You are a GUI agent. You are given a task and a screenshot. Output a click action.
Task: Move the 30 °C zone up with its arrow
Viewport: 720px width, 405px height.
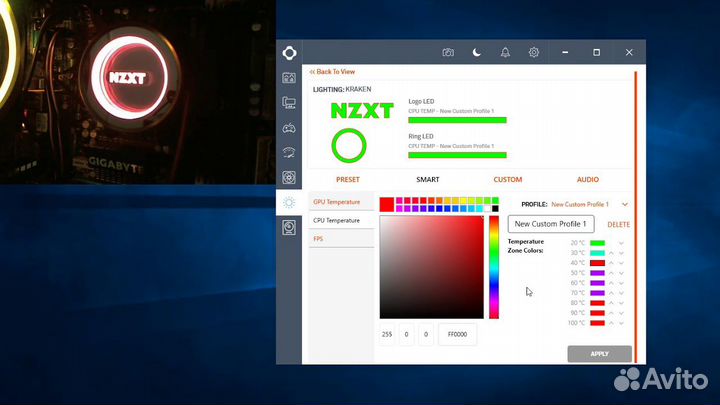coord(611,253)
